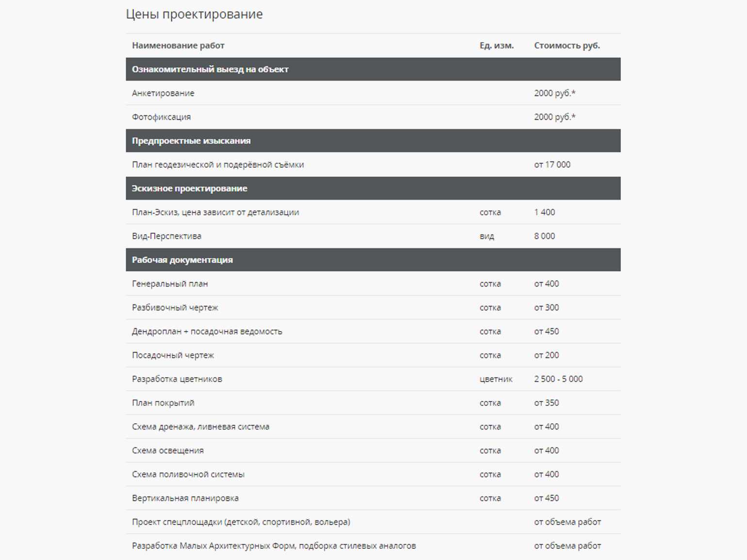Select 'Схема дренажа, ливневая система' row
747x560 pixels.
coord(200,427)
